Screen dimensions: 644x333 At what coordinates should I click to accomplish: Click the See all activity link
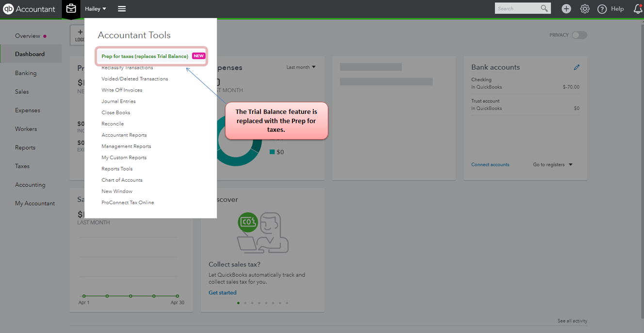click(572, 321)
